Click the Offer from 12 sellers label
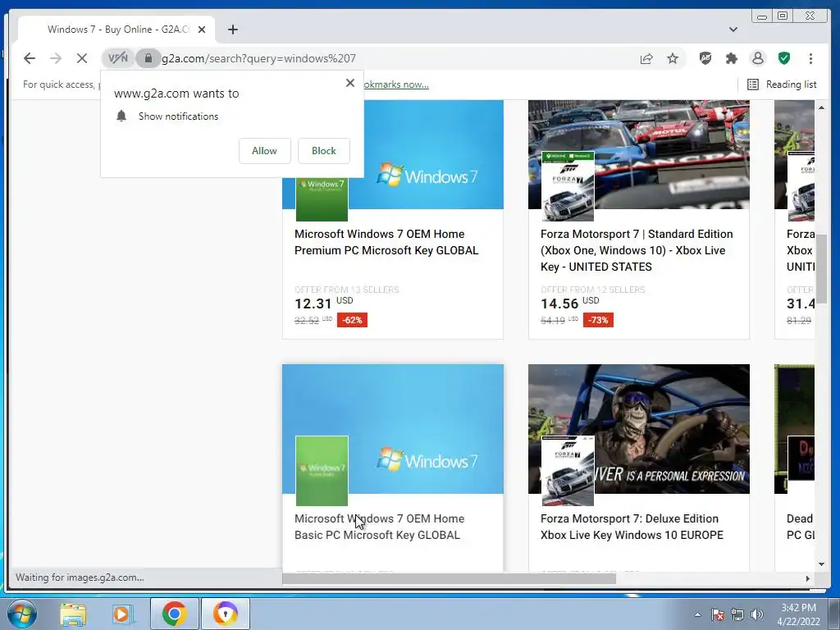840x630 pixels. pyautogui.click(x=592, y=290)
